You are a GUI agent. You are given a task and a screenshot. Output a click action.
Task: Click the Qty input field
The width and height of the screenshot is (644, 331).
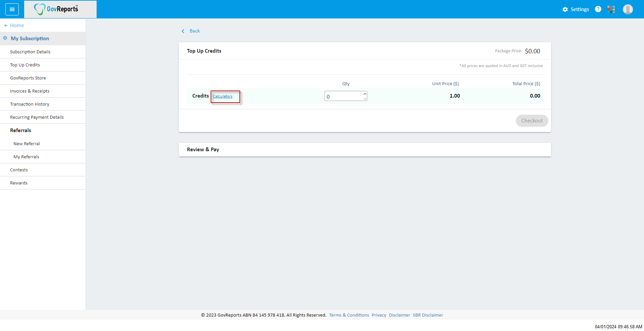343,97
